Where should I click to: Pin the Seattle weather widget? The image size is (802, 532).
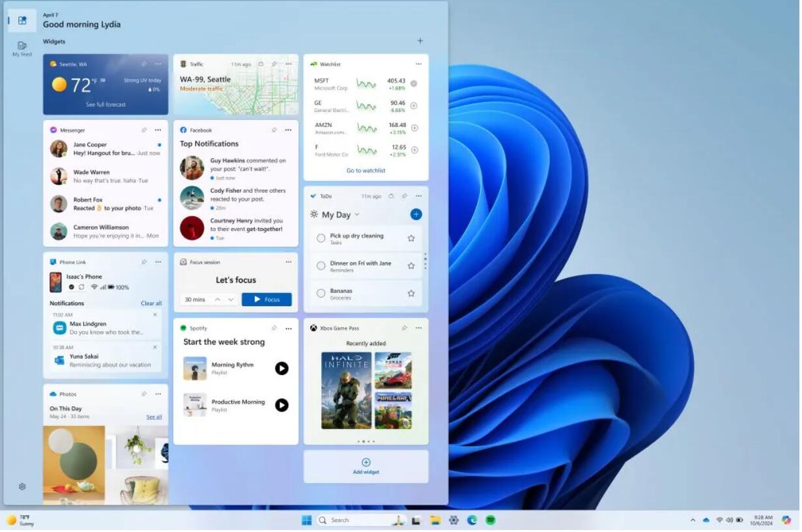144,64
